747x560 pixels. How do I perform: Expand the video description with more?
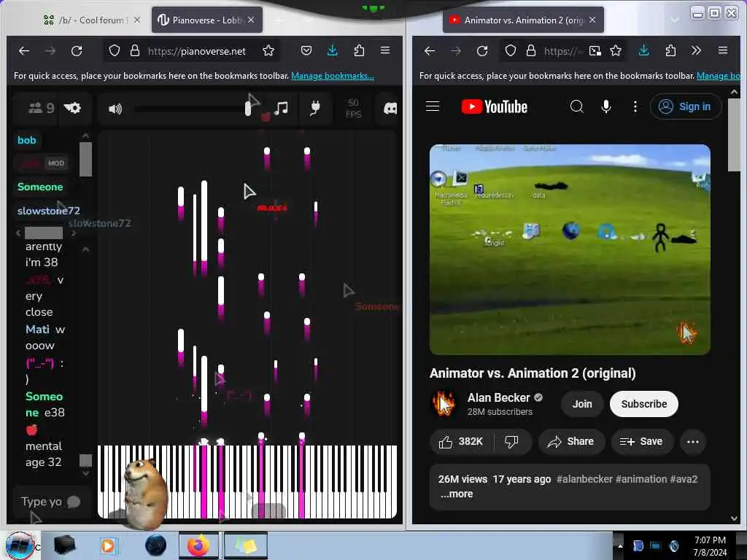coord(457,494)
